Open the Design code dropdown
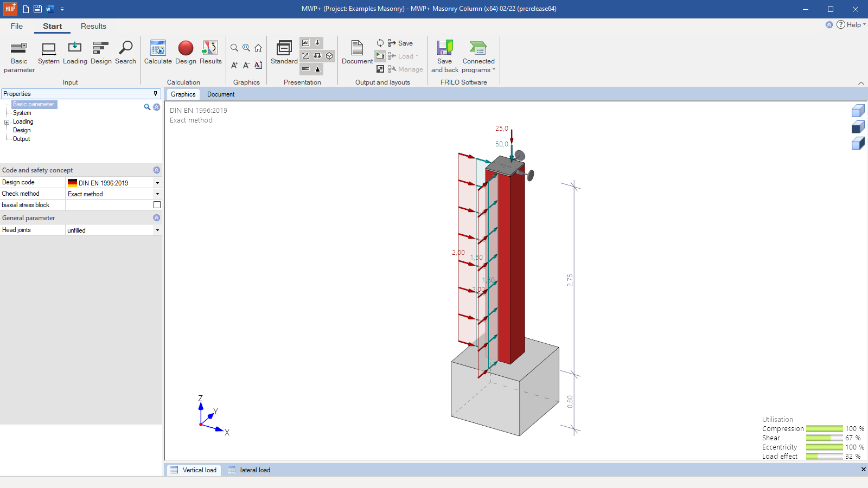The height and width of the screenshot is (488, 868). (157, 183)
